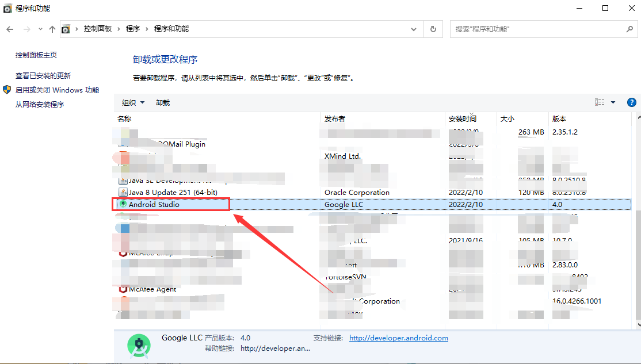Click the Android Studio logo in details pane

click(139, 346)
